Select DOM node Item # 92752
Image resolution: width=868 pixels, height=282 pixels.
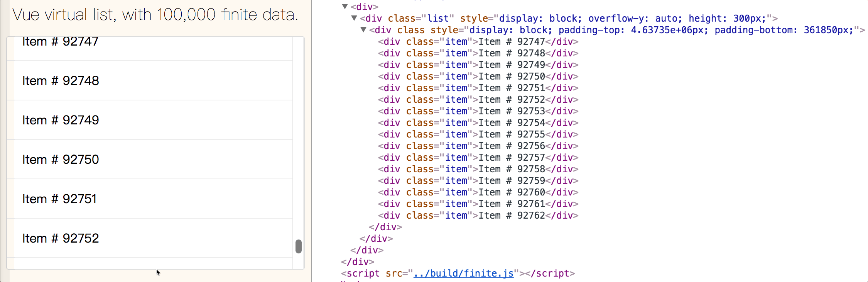pos(478,100)
